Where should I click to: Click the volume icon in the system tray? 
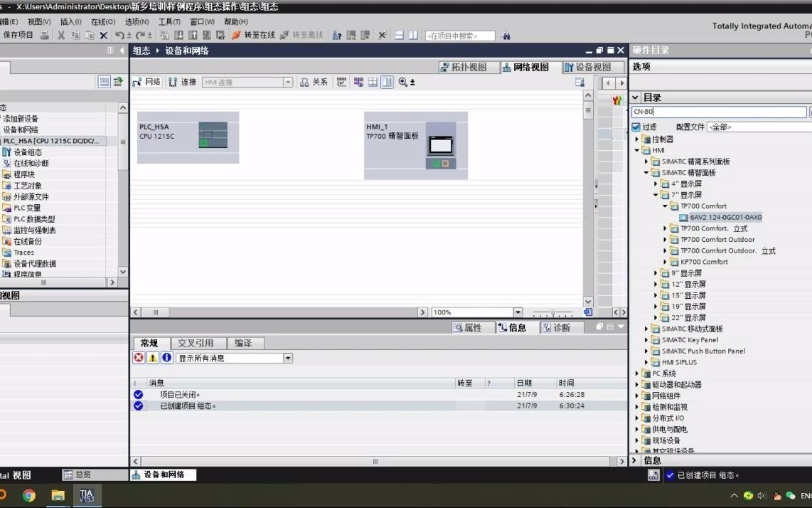(762, 496)
